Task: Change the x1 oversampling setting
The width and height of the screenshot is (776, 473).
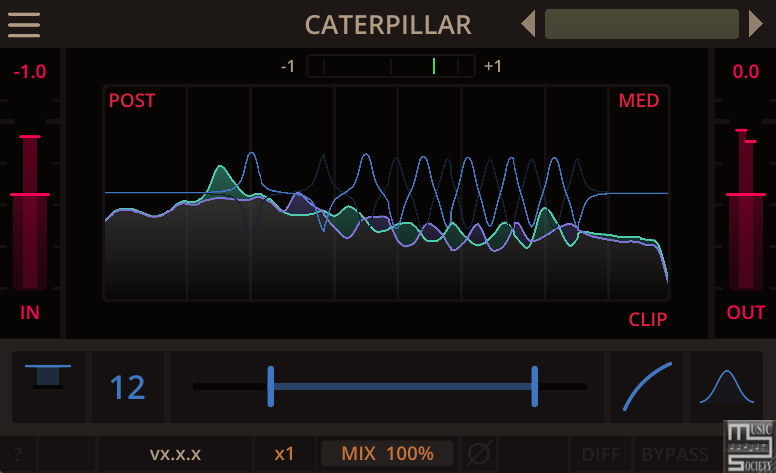Action: [x=284, y=454]
